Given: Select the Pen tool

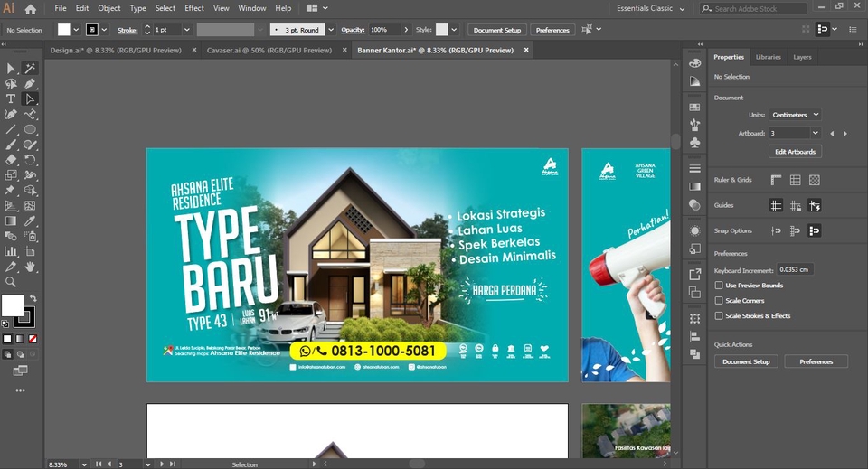Looking at the screenshot, I should pos(30,83).
